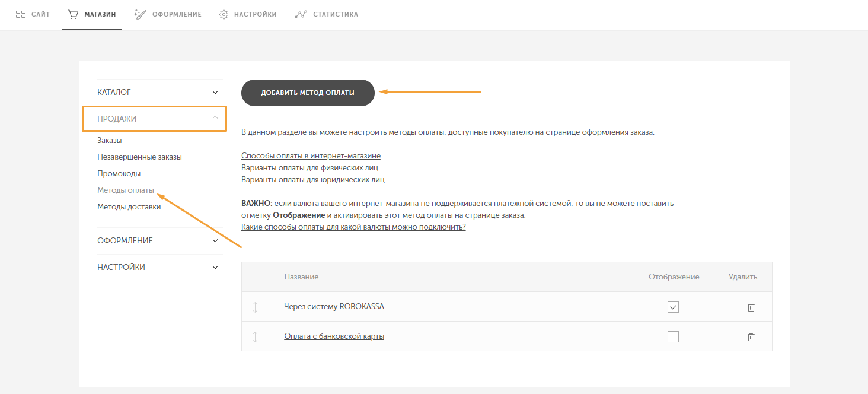The width and height of the screenshot is (868, 394).
Task: Click the ОФОРМЛЕНИЕ sidebar heading label
Action: pos(125,241)
